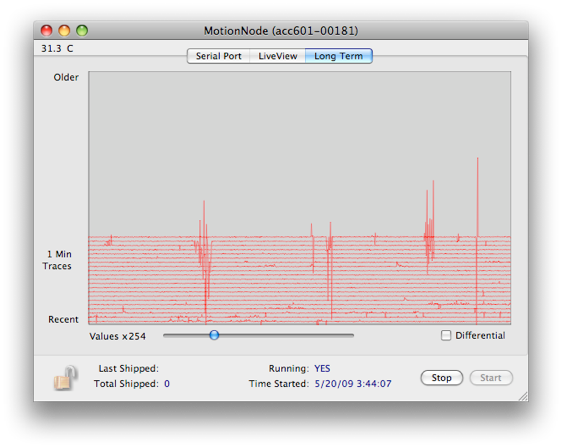
Task: Switch to the Serial Port tab
Action: click(x=218, y=56)
